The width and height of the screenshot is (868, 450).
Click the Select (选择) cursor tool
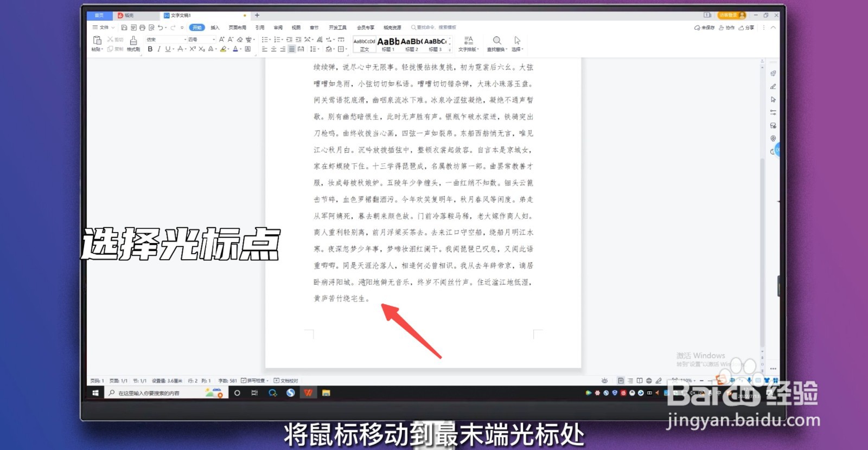click(517, 43)
